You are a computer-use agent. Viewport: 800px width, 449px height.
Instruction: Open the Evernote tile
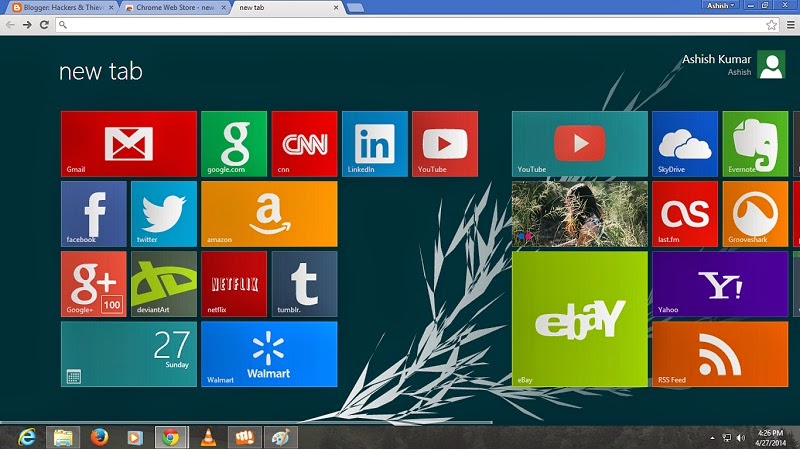tap(755, 144)
